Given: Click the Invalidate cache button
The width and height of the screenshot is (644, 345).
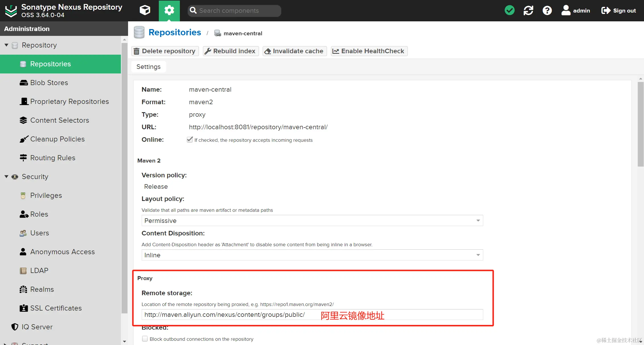Looking at the screenshot, I should click(x=295, y=51).
